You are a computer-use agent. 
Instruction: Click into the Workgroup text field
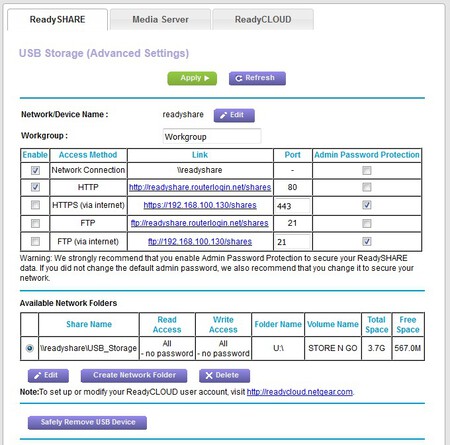[212, 136]
